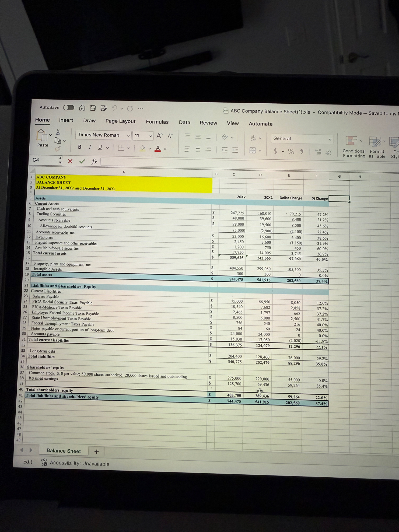Click the Save As icon with pencil
The height and width of the screenshot is (532, 399).
click(103, 108)
